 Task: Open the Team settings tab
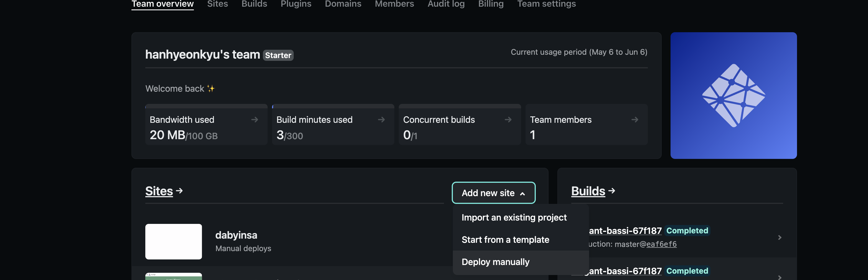tap(546, 4)
